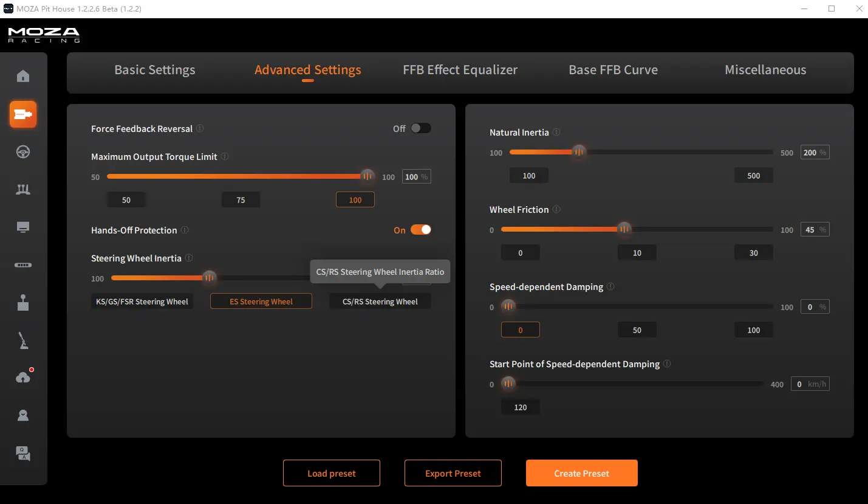Image resolution: width=868 pixels, height=504 pixels.
Task: Switch to Basic Settings tab
Action: 155,70
